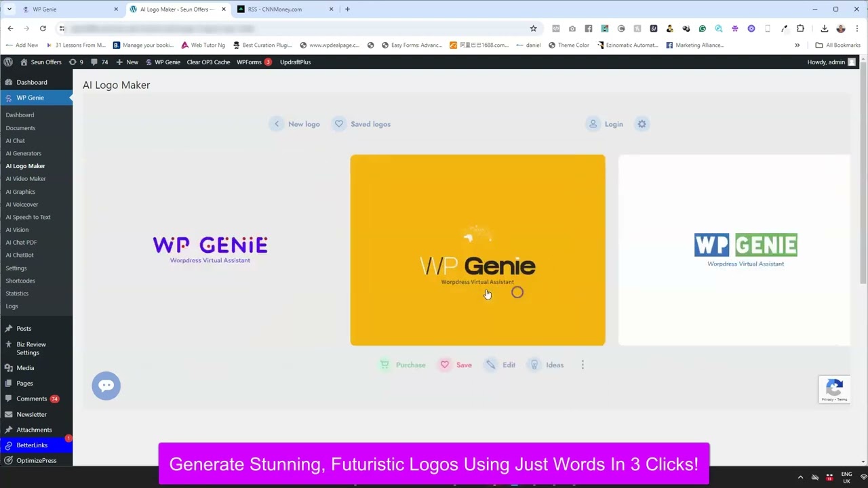
Task: Open AI Generators submenu item
Action: click(23, 153)
